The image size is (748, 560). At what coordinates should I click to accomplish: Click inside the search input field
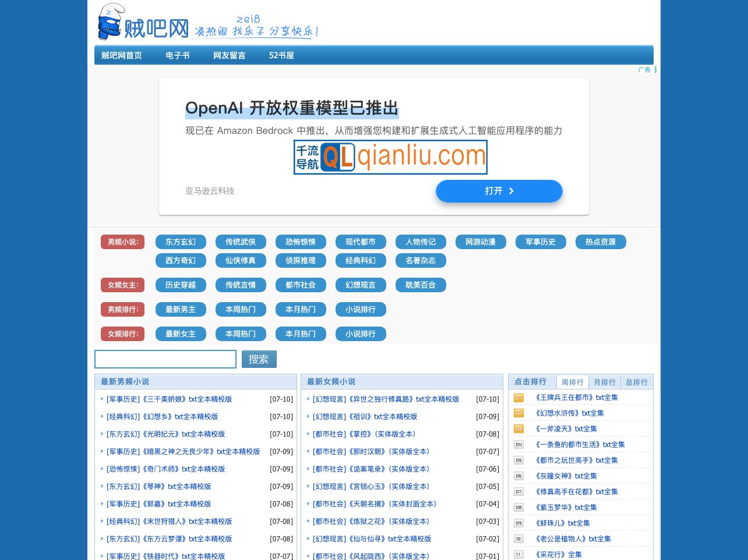165,359
